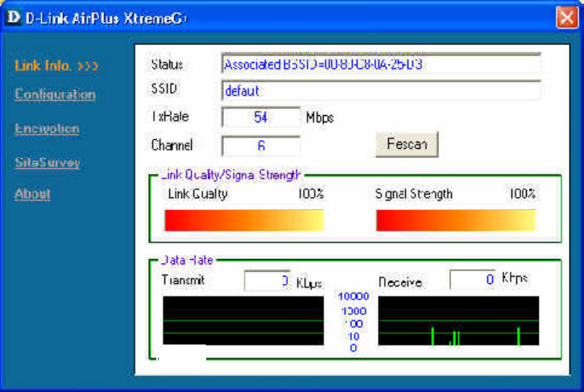Select the Channel value box showing 6
The image size is (584, 392).
point(261,146)
